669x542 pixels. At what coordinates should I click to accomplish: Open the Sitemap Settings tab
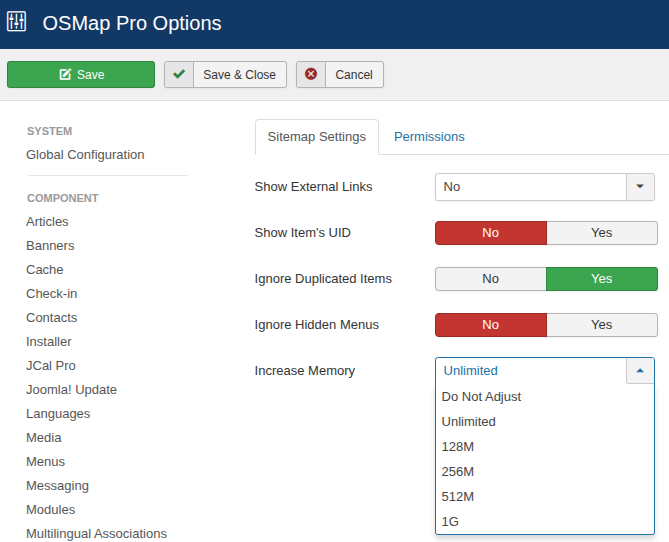[x=317, y=137]
